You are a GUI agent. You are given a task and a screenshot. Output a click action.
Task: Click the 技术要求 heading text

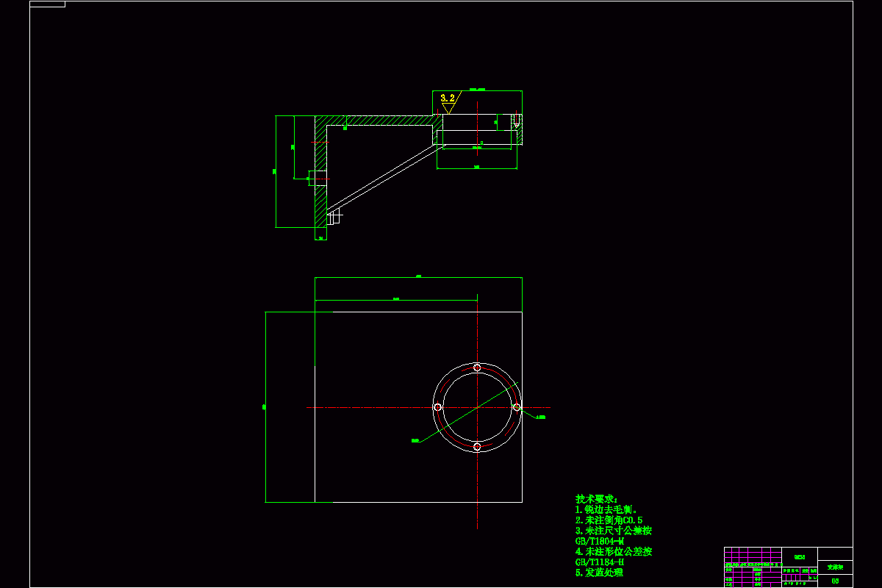[x=597, y=499]
